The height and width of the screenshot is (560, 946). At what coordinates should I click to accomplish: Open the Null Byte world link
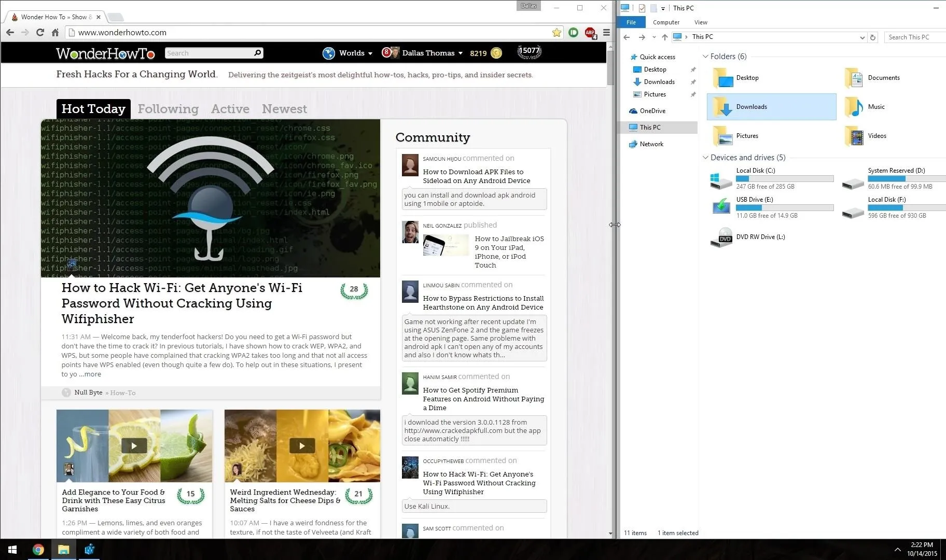(88, 393)
